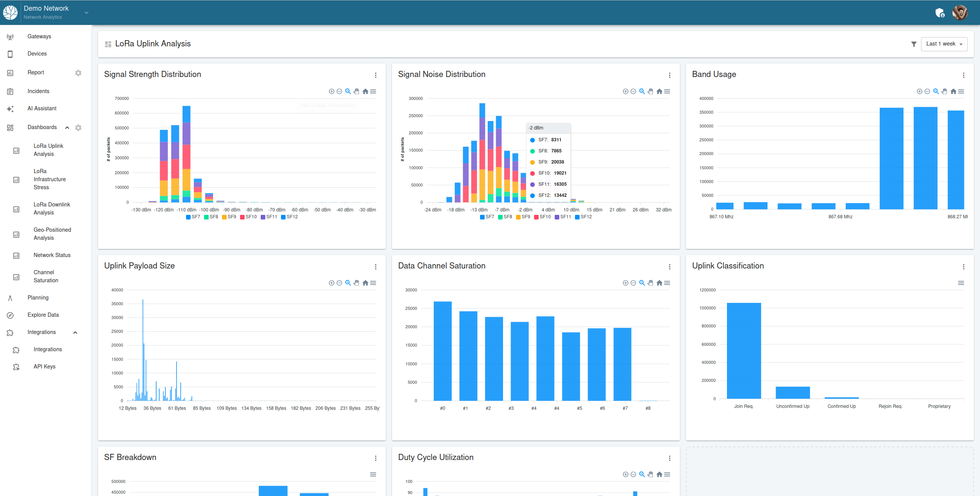Go to Gateways in the sidebar
This screenshot has height=496, width=980.
point(39,36)
